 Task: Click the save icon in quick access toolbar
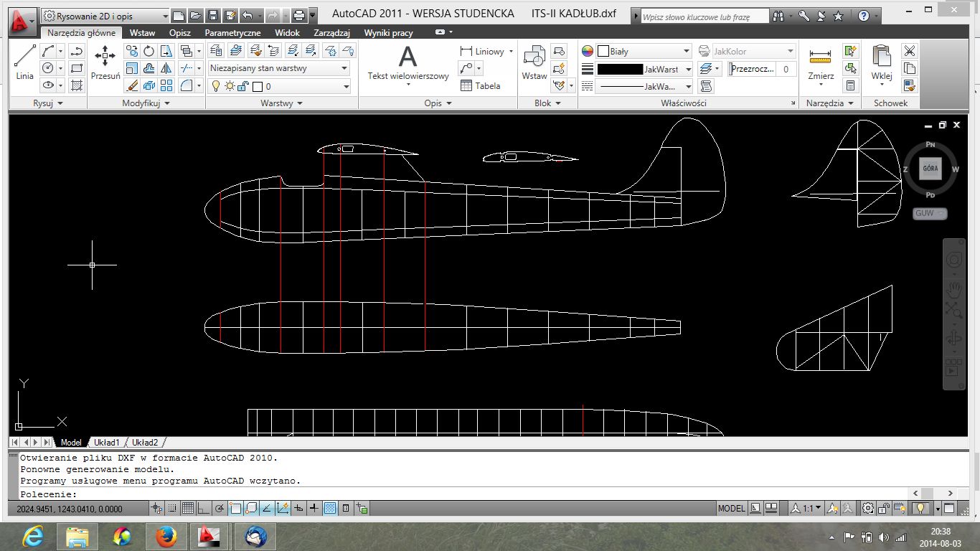[213, 15]
